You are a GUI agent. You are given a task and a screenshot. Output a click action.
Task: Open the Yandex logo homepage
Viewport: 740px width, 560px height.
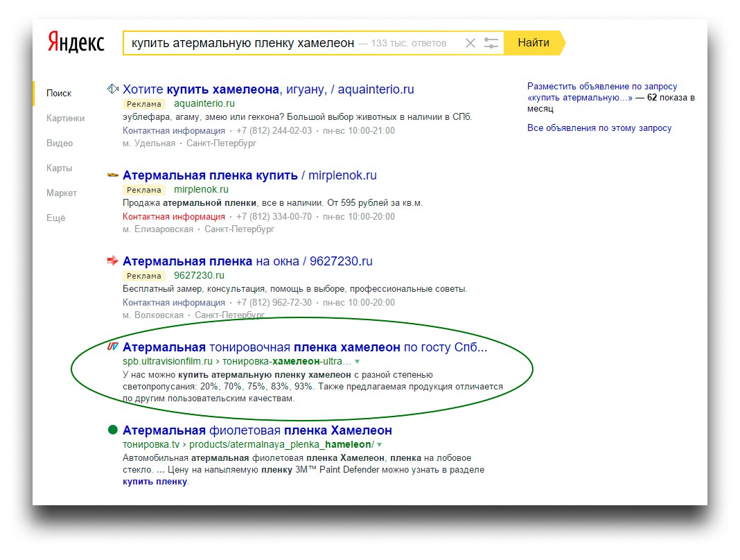tap(76, 42)
